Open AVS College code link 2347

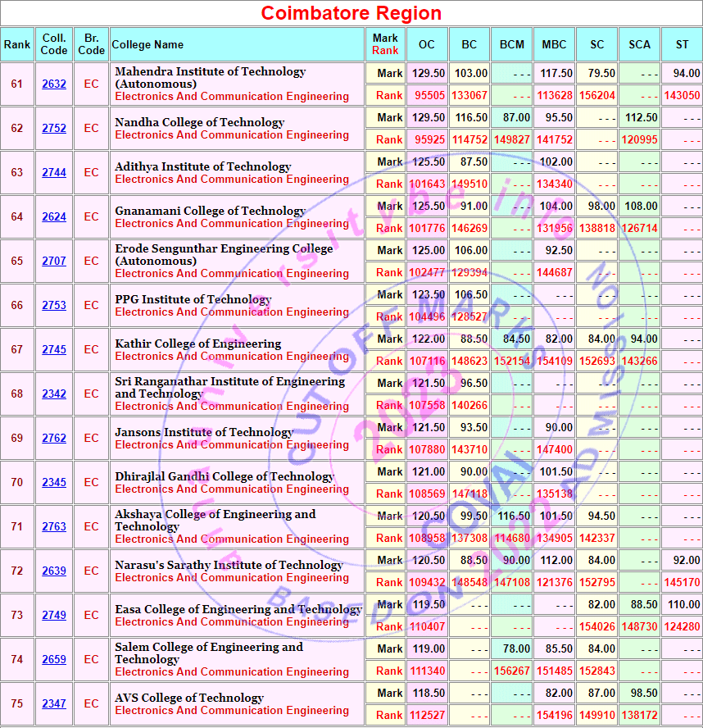(54, 704)
